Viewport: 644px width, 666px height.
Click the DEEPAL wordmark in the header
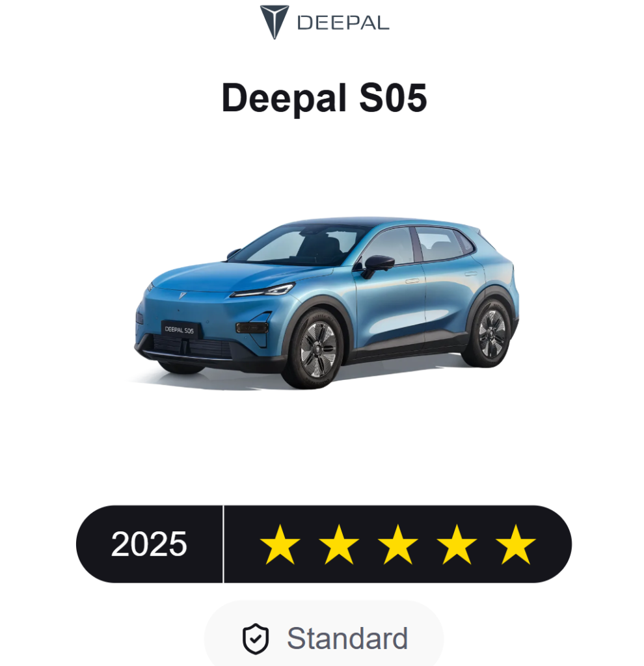(x=343, y=23)
